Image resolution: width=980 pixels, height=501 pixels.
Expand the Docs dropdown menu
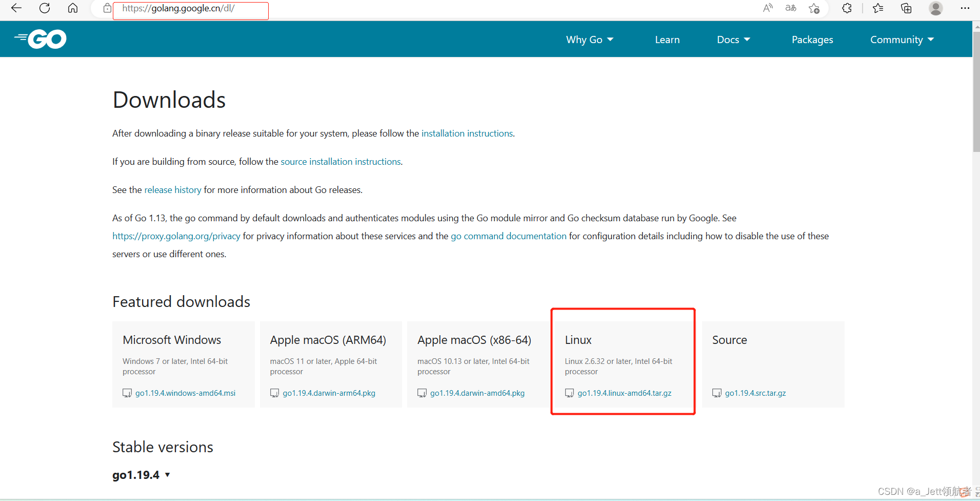(x=733, y=40)
